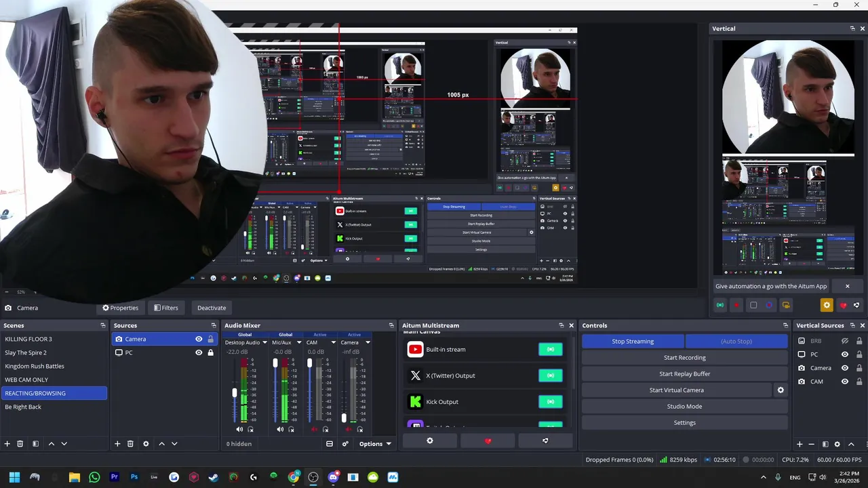
Task: Open source properties gear in Sources panel
Action: (x=146, y=444)
